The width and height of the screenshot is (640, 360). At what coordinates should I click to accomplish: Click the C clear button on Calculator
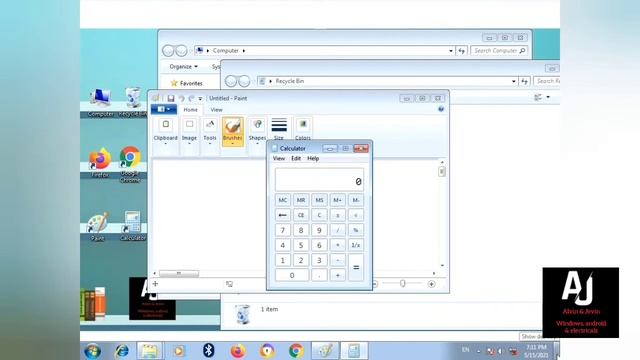[x=319, y=215]
